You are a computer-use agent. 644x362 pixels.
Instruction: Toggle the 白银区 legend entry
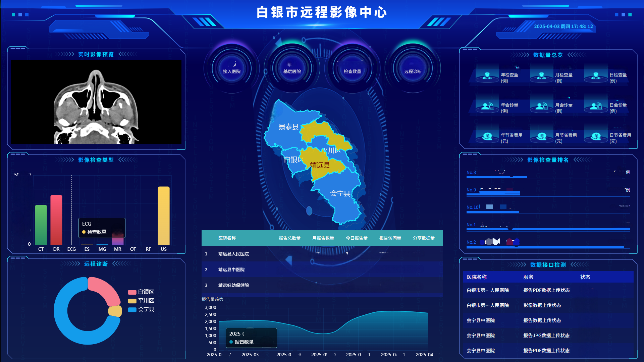point(141,292)
